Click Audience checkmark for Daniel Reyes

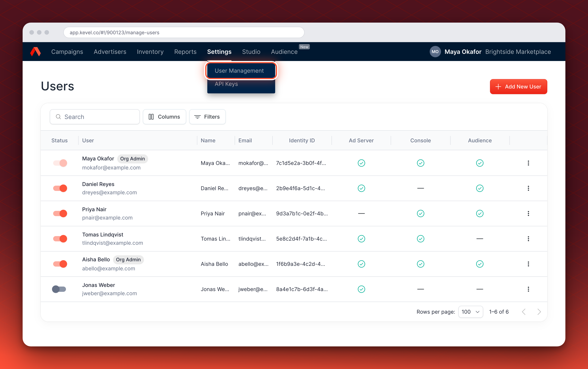click(480, 188)
